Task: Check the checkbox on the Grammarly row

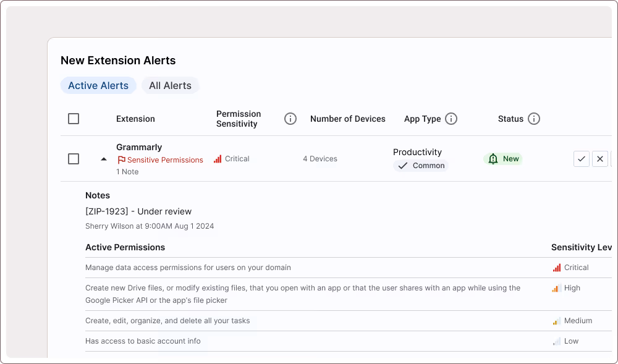Action: [x=74, y=158]
